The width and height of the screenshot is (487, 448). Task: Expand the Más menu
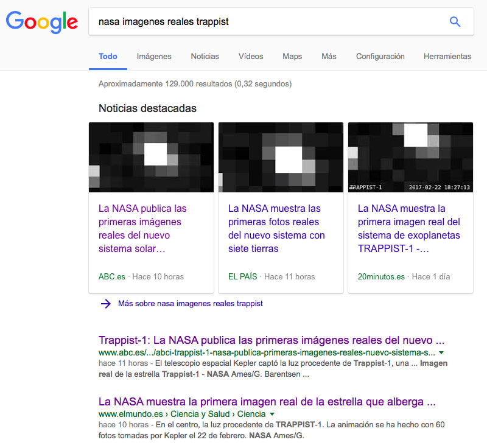tap(329, 56)
